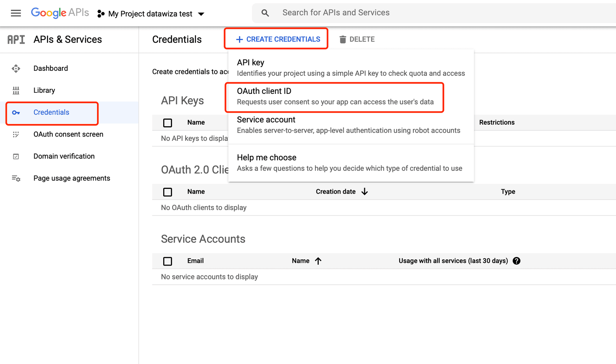
Task: Click the API Keys Name column header
Action: [196, 122]
